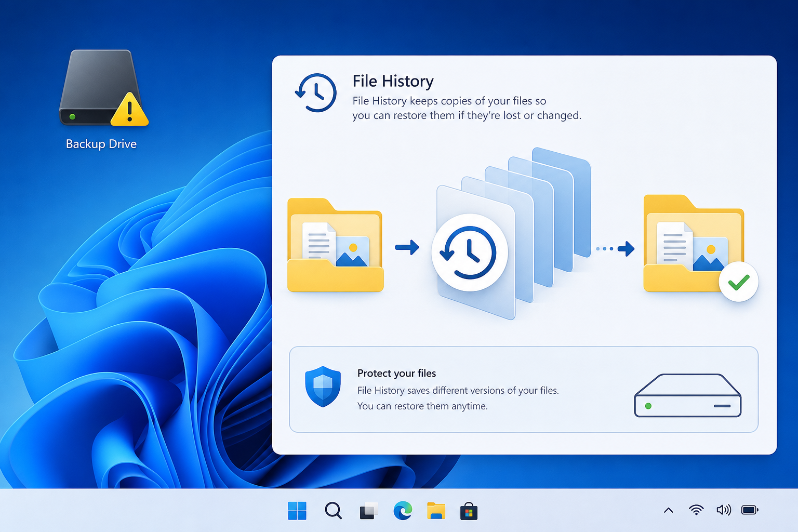This screenshot has height=532, width=798.
Task: Click the speaker volume icon
Action: [724, 510]
